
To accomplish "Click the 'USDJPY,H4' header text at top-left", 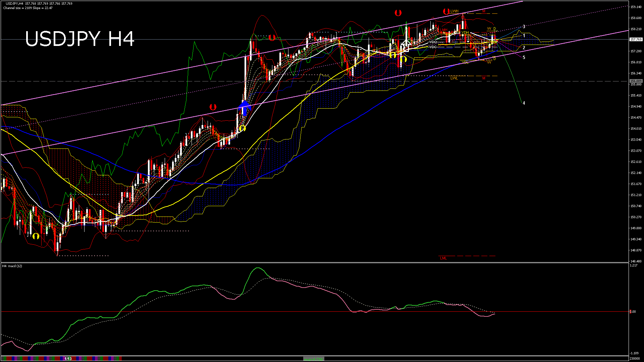I will (x=14, y=4).
